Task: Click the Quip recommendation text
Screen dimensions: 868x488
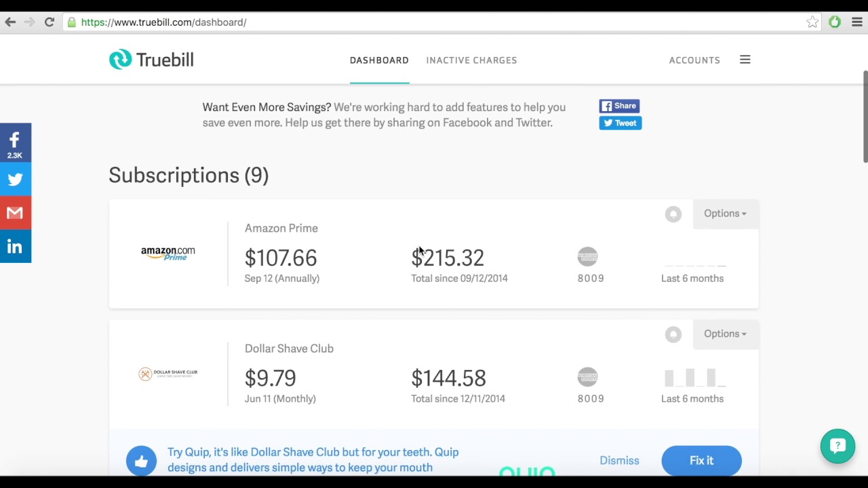Action: 313,460
